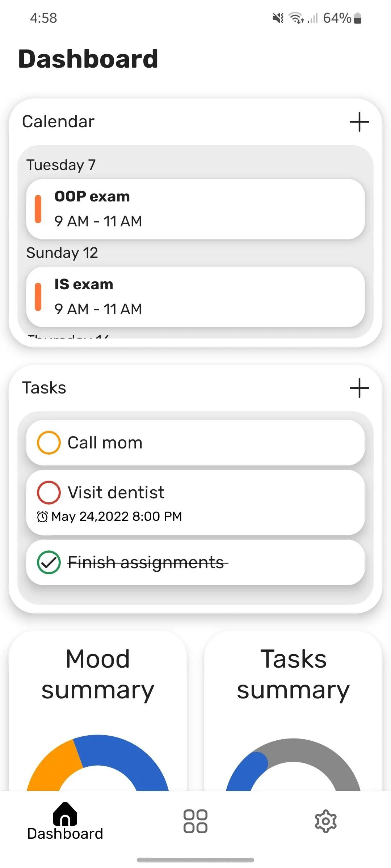Mark Call mom task as complete
Image resolution: width=391 pixels, height=868 pixels.
[49, 443]
